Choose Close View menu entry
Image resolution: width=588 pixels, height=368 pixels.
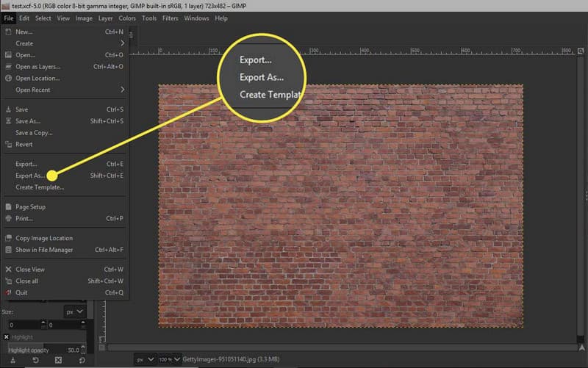tap(65, 270)
